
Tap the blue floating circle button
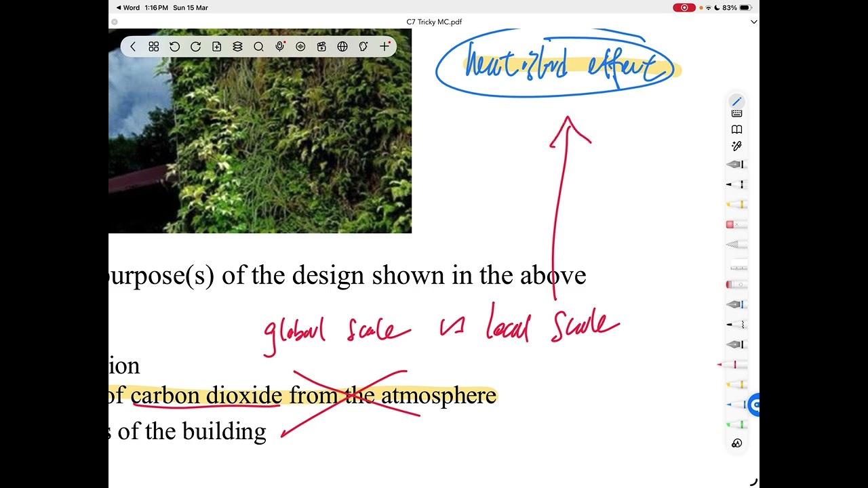coord(754,405)
